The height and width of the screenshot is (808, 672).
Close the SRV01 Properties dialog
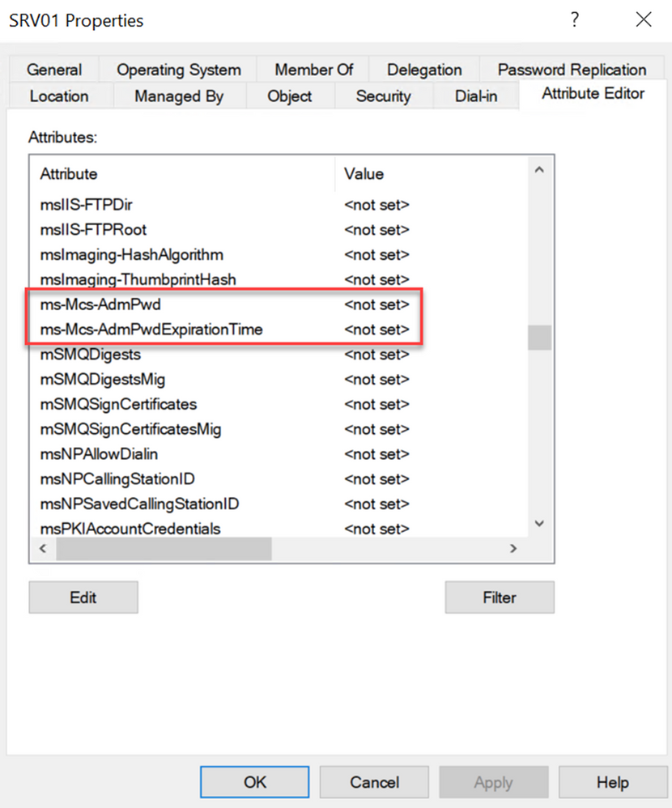[644, 21]
